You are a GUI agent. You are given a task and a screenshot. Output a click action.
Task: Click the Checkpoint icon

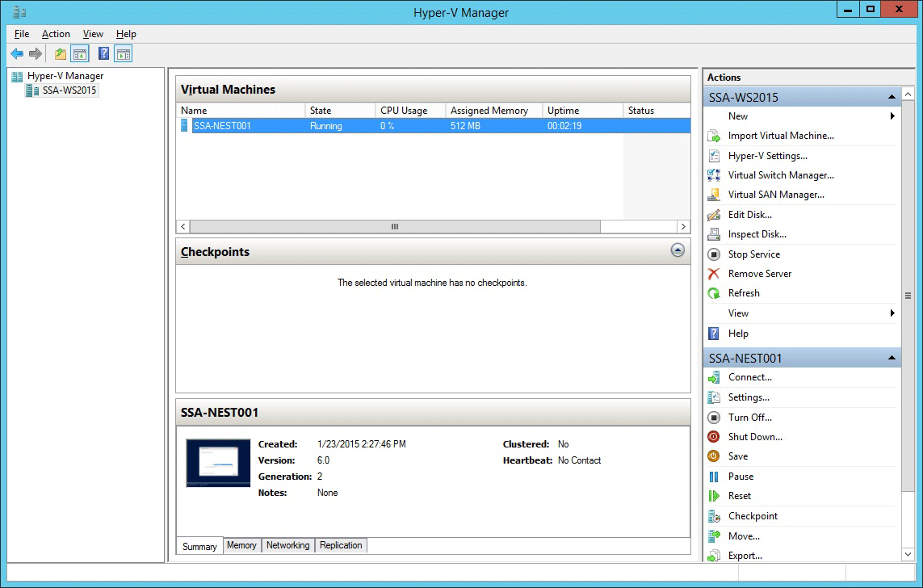point(713,516)
